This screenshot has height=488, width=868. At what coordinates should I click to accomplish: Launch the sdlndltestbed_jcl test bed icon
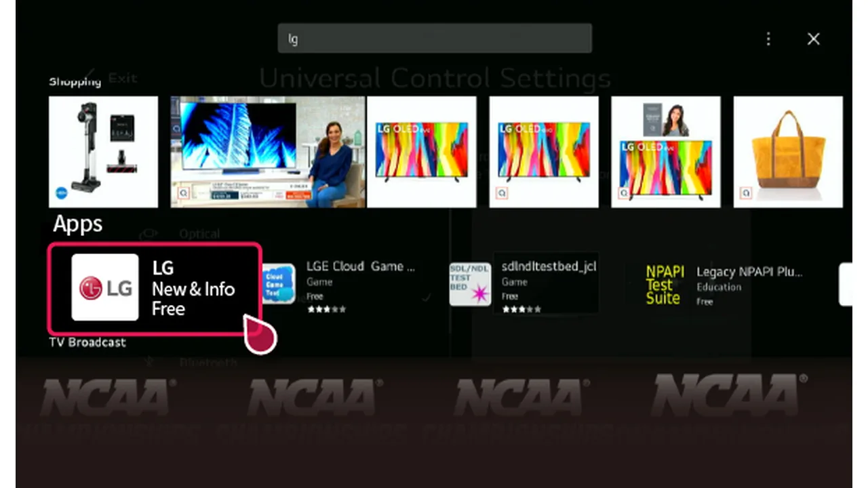click(x=470, y=285)
